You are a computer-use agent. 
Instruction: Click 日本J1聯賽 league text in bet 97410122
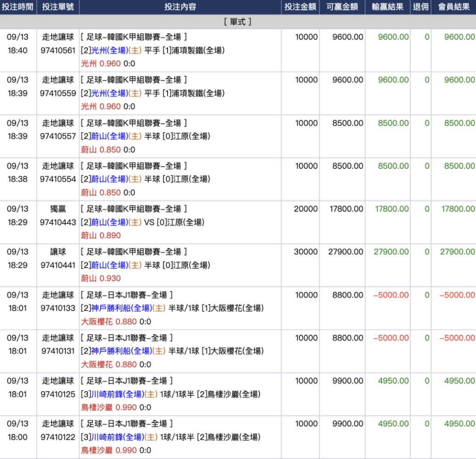pos(127,424)
